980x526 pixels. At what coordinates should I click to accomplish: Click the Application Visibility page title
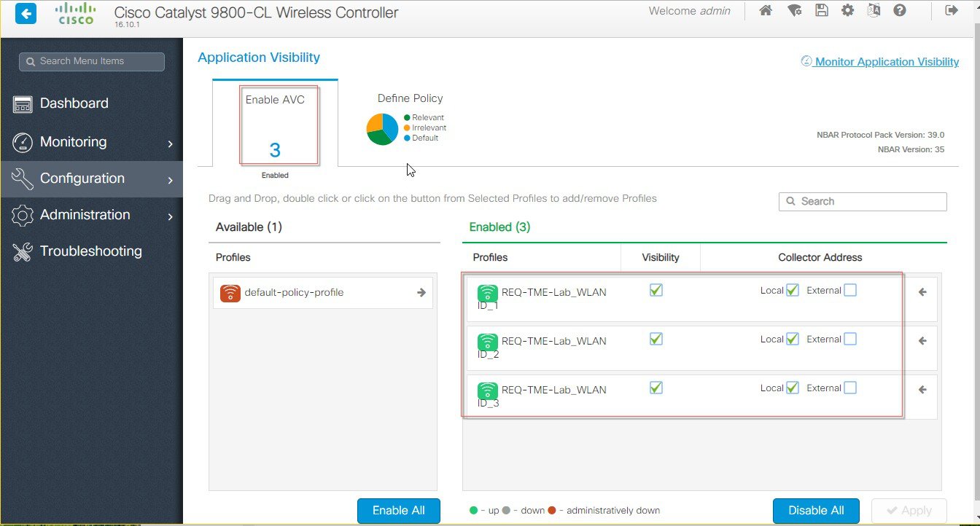[259, 58]
